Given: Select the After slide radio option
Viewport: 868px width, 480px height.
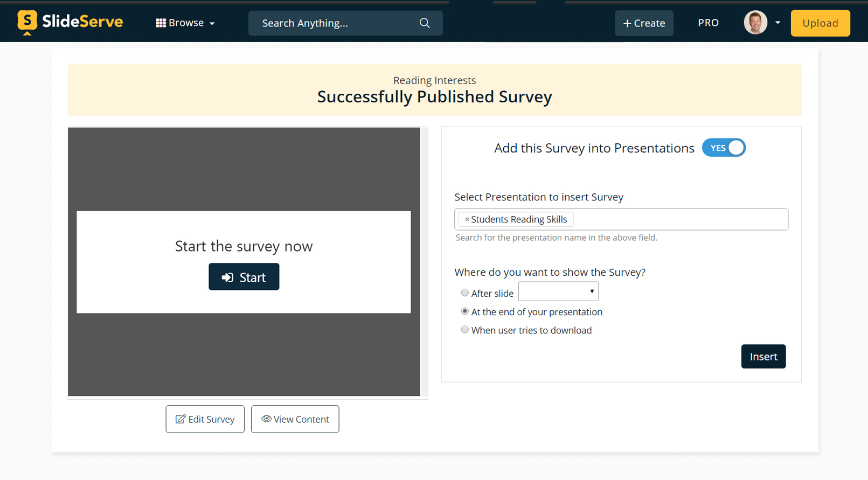Looking at the screenshot, I should (464, 293).
